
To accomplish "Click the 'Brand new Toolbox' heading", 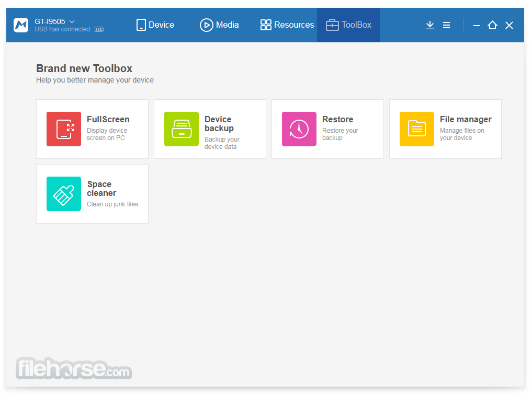I will coord(84,68).
